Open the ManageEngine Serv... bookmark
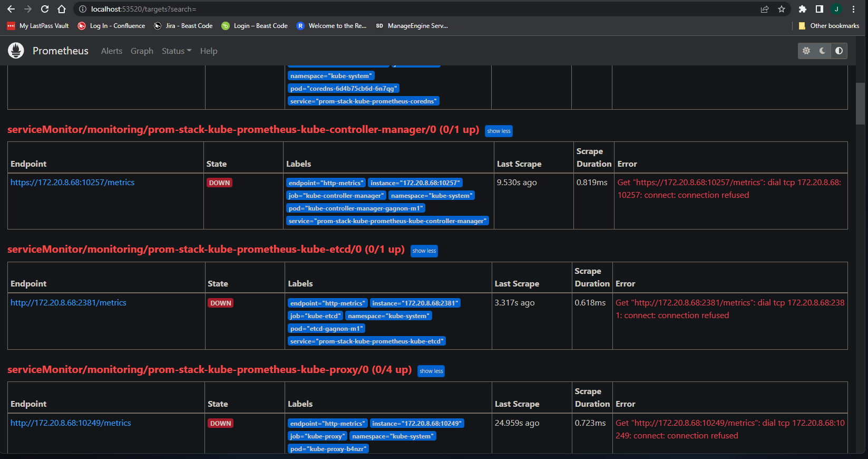The image size is (868, 459). coord(412,26)
